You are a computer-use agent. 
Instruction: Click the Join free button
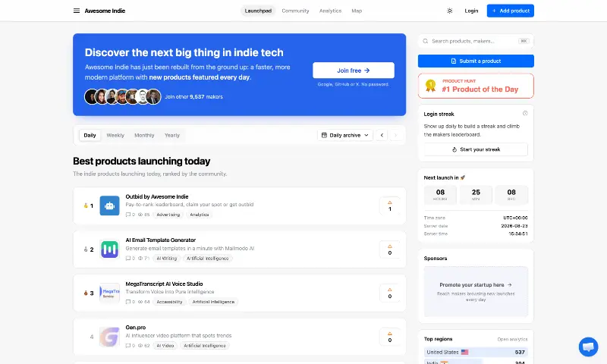click(354, 71)
